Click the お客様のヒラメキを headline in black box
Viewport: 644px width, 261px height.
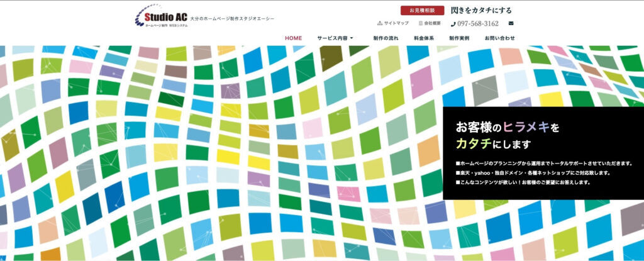[507, 127]
